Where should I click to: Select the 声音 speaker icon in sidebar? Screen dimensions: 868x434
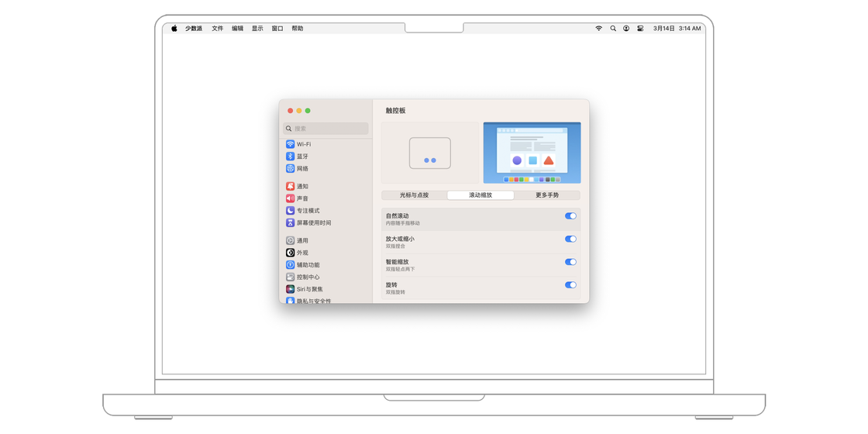point(290,198)
